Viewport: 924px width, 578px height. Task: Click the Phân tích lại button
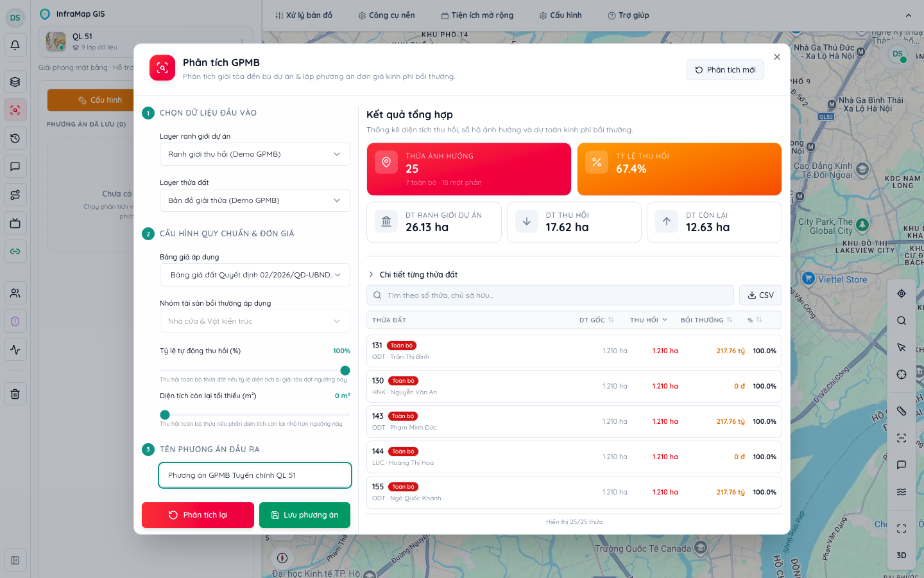198,515
